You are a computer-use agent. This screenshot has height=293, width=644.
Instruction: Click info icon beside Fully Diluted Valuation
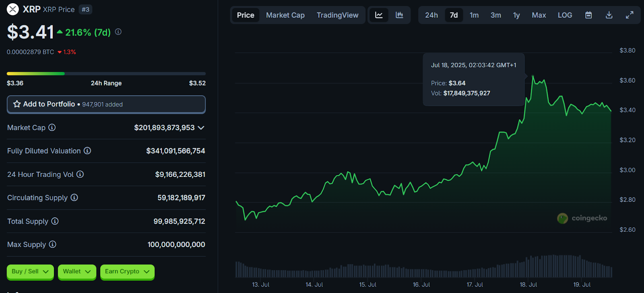[87, 151]
